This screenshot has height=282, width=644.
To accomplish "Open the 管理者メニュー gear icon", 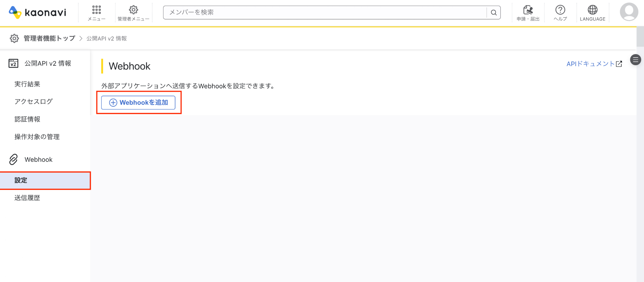I will 134,10.
